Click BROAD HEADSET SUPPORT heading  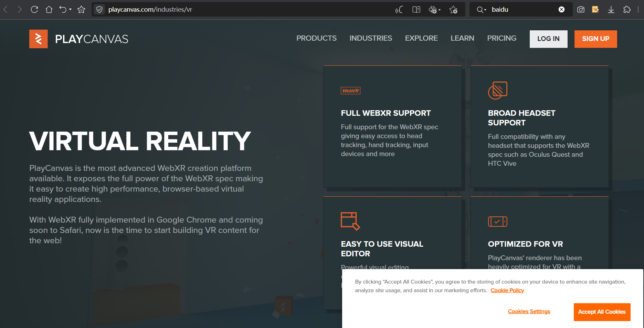pos(522,118)
